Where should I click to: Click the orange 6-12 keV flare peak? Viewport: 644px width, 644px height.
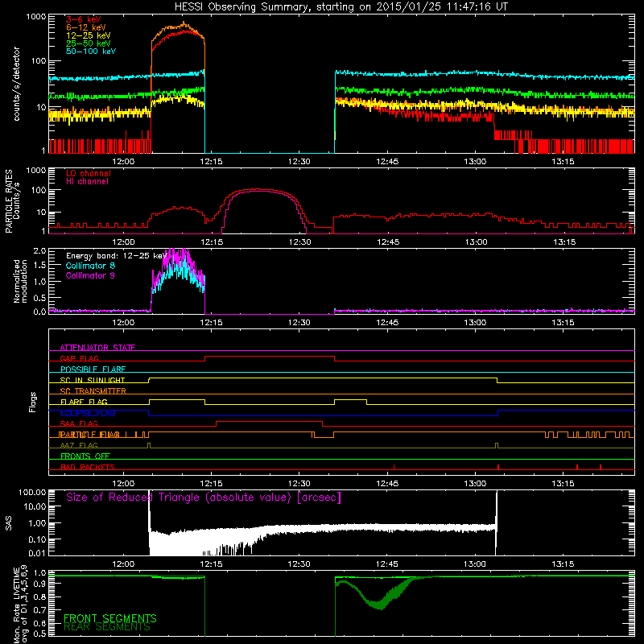pyautogui.click(x=184, y=23)
